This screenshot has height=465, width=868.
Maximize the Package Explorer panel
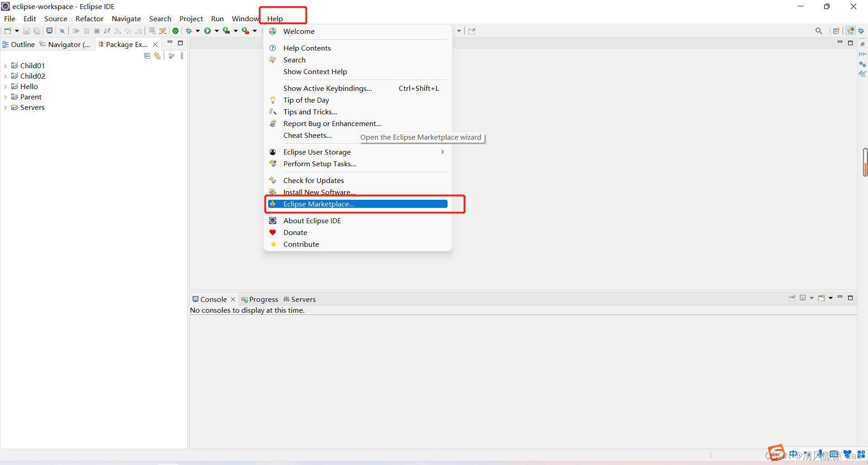tap(180, 43)
